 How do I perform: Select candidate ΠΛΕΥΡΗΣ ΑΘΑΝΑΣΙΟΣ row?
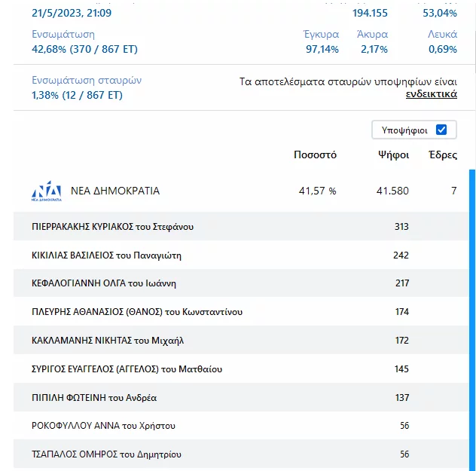click(137, 312)
